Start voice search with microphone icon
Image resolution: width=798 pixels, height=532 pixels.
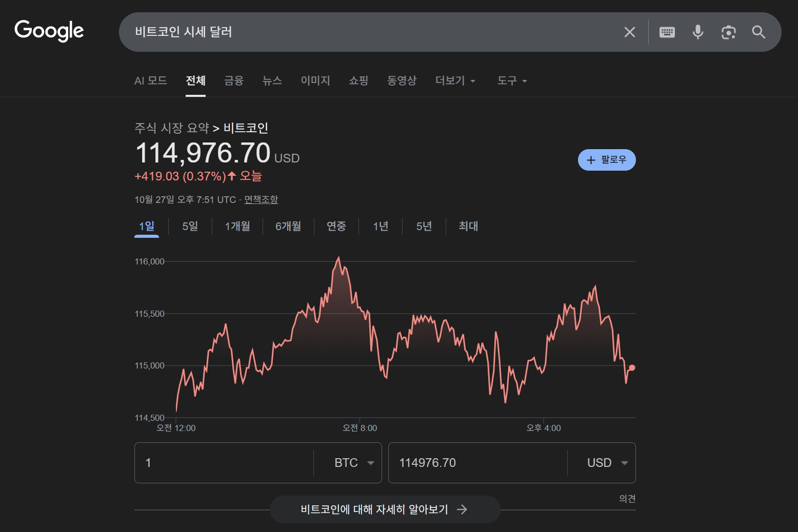pos(697,32)
